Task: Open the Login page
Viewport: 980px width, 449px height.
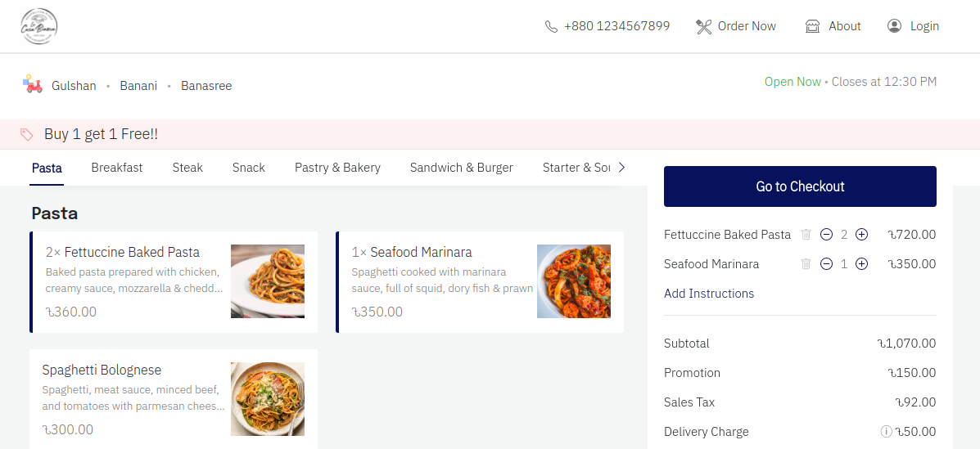Action: (914, 26)
